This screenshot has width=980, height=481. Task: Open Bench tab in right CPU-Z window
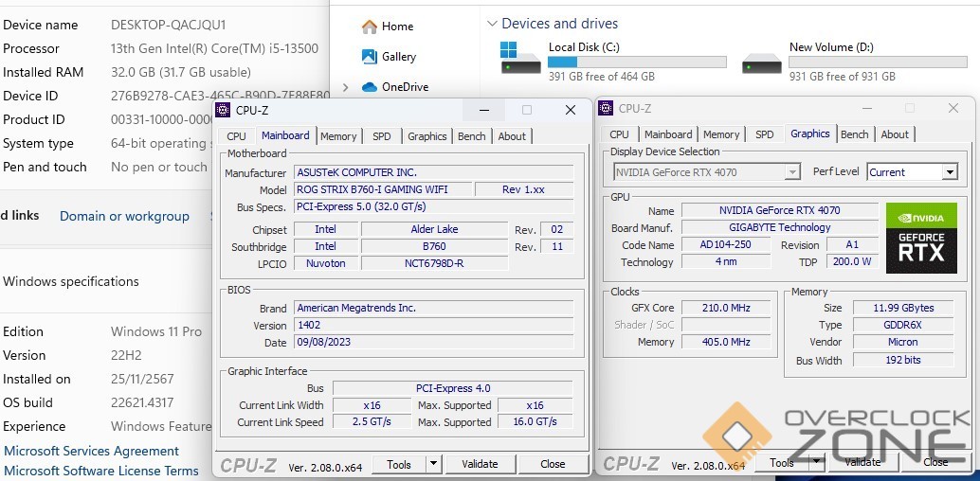(x=854, y=134)
